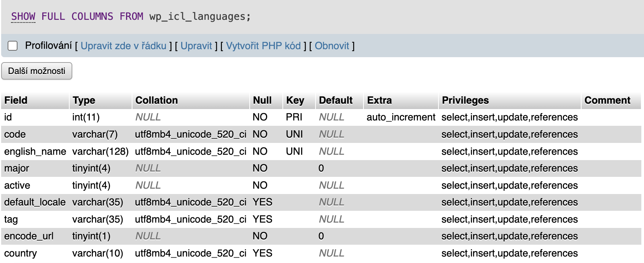Image resolution: width=644 pixels, height=263 pixels.
Task: Click the Comment column header
Action: click(607, 100)
